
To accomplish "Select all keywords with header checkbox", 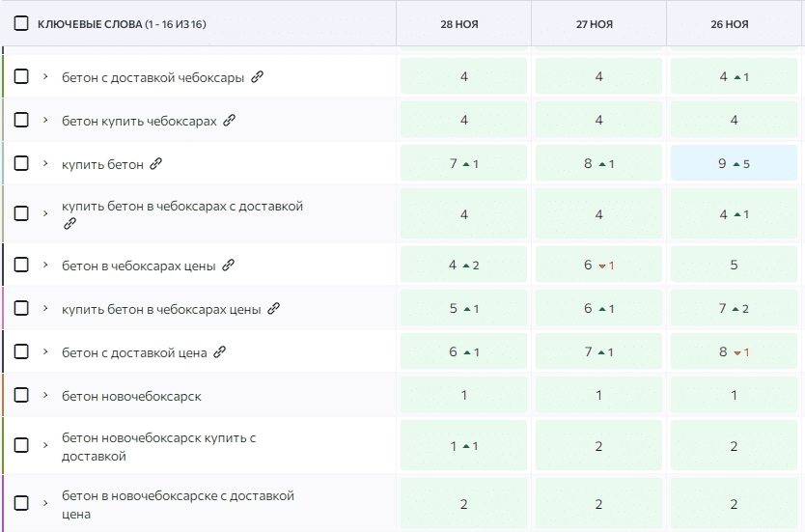I will pyautogui.click(x=21, y=23).
